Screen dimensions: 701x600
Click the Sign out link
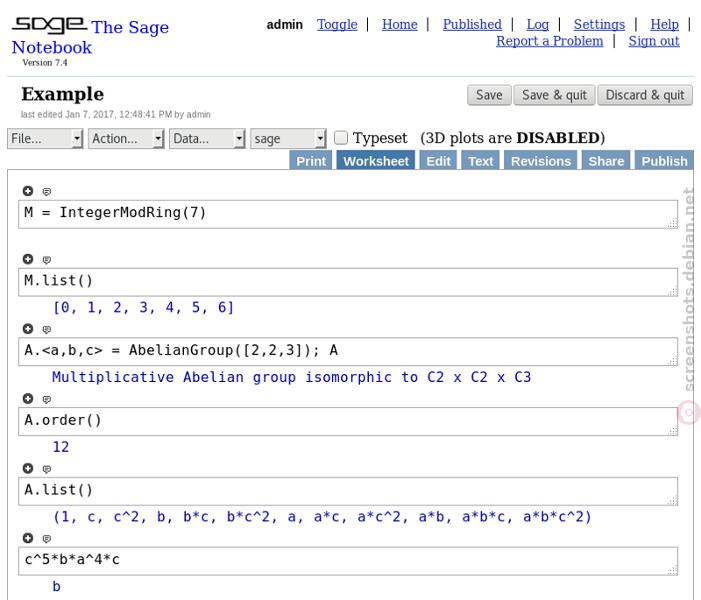[654, 41]
